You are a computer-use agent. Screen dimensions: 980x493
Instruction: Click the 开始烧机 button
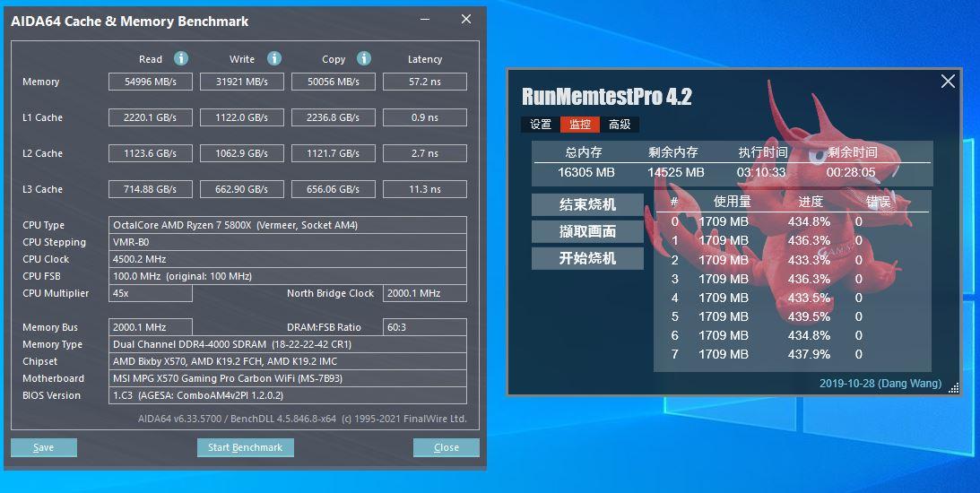[587, 258]
